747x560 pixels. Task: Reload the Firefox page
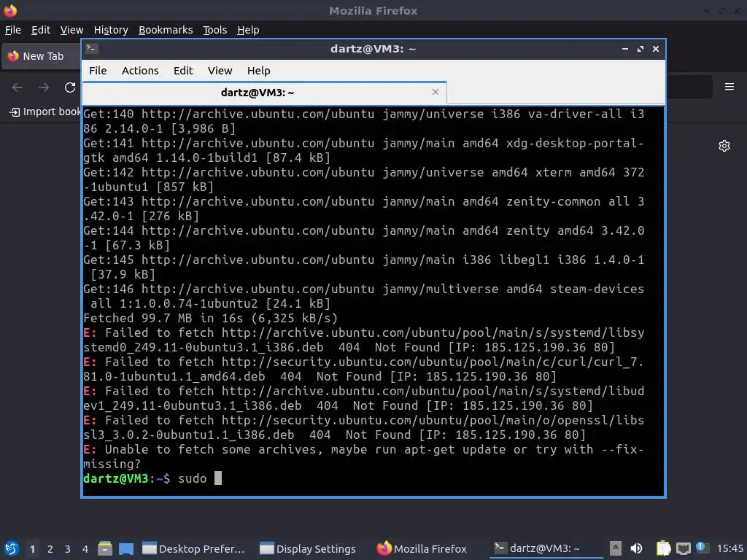coord(70,87)
